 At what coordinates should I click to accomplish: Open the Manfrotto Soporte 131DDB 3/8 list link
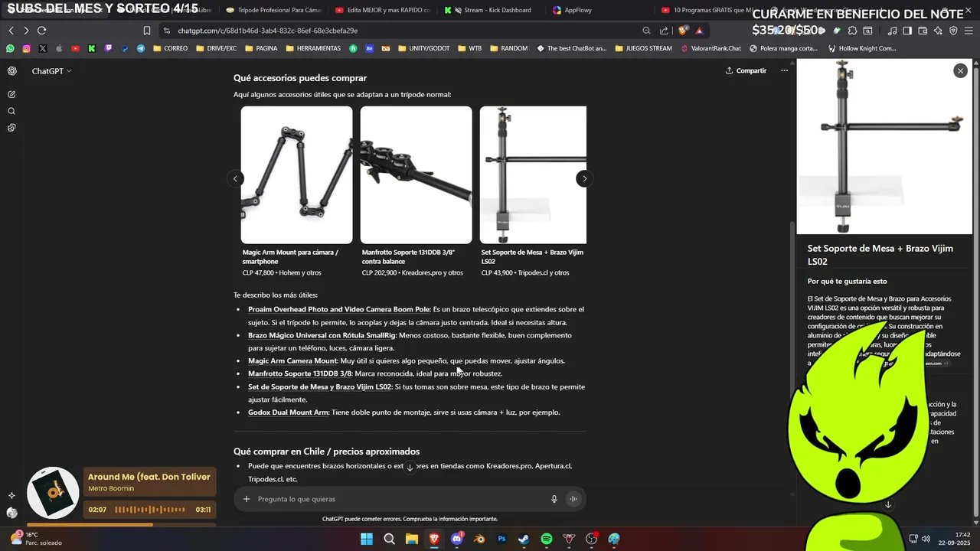300,373
